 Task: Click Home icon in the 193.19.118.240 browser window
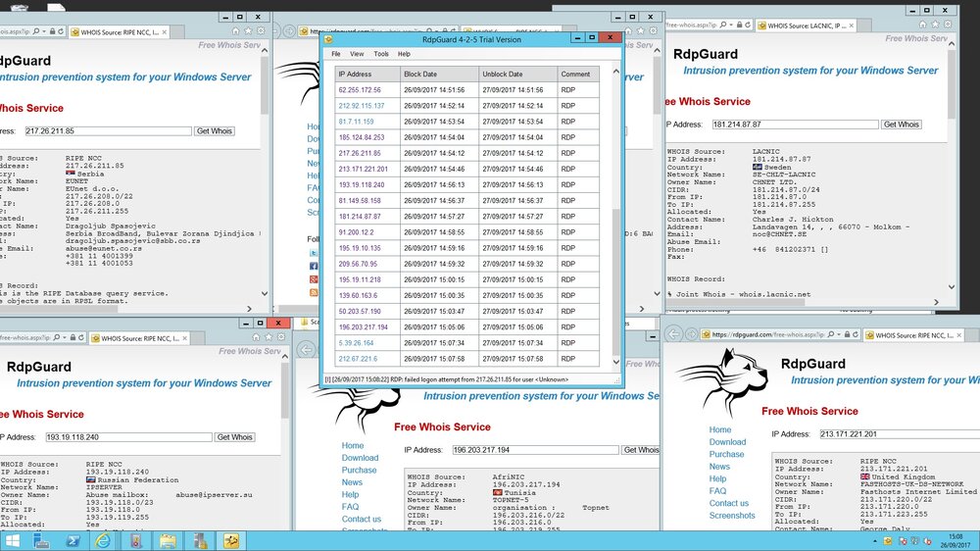[x=256, y=337]
